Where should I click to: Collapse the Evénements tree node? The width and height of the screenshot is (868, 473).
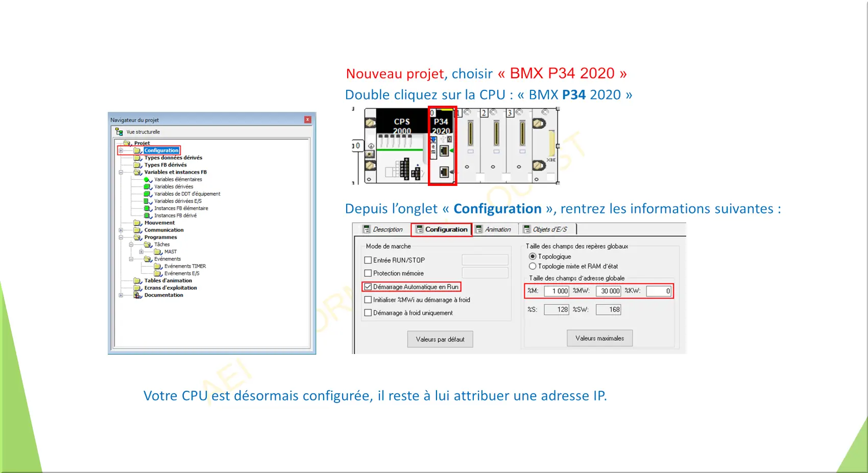coord(131,259)
